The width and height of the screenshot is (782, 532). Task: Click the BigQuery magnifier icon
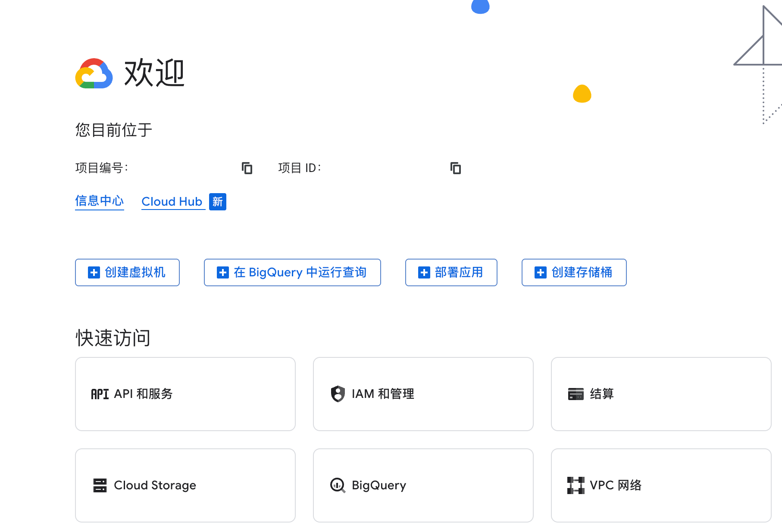338,485
